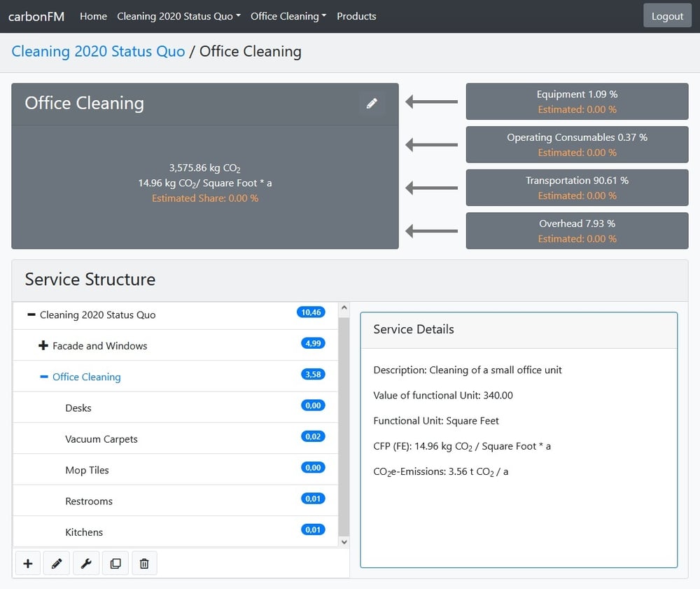This screenshot has width=700, height=589.
Task: Click the arrow beside Equipment box
Action: pyautogui.click(x=431, y=102)
